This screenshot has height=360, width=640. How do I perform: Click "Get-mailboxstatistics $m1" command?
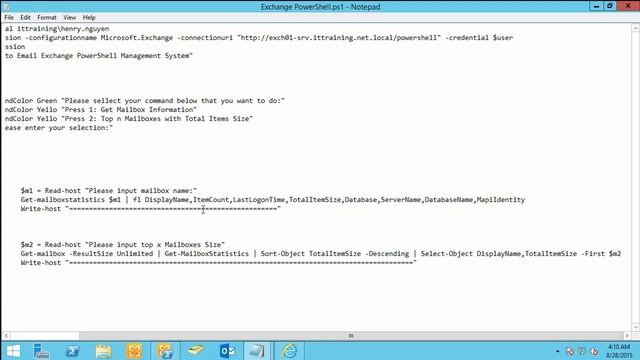(71, 200)
